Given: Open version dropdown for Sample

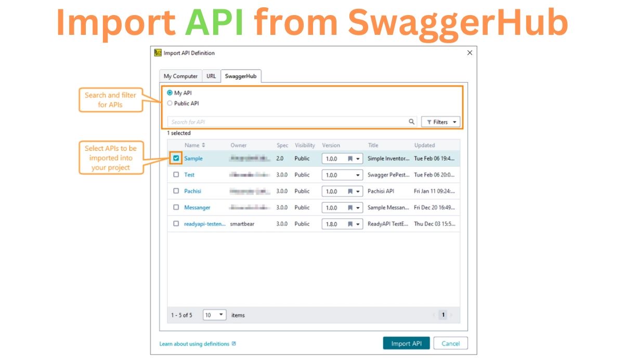Looking at the screenshot, I should [358, 159].
